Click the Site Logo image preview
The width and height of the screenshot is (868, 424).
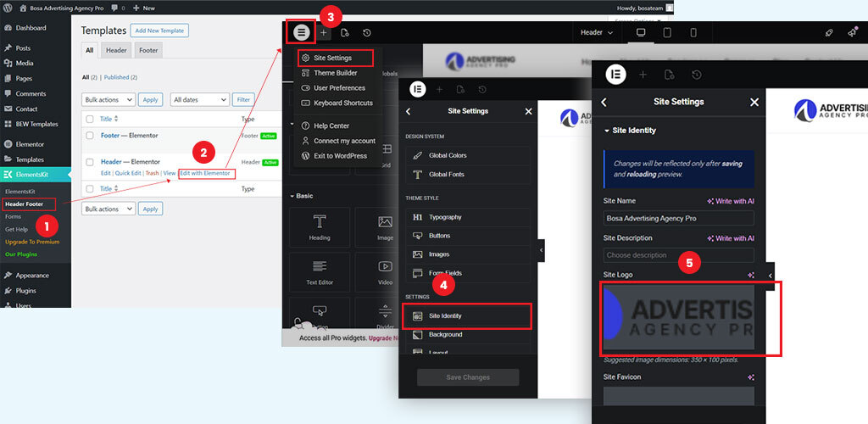679,318
